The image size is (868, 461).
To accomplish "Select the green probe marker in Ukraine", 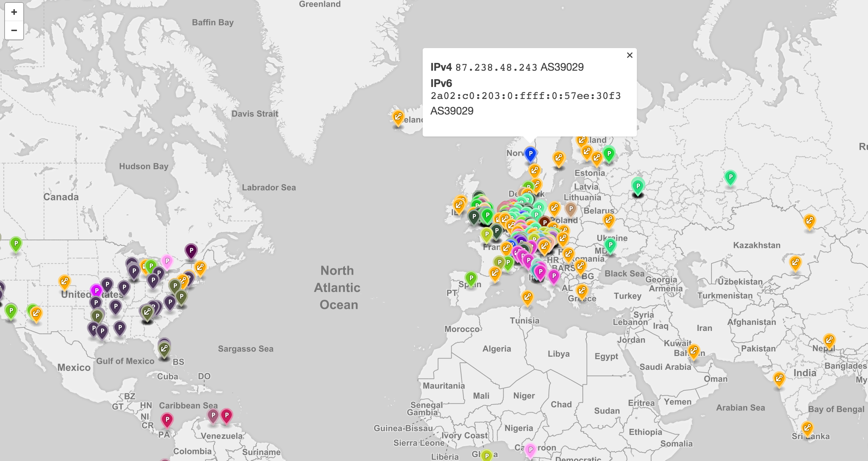I will 610,245.
